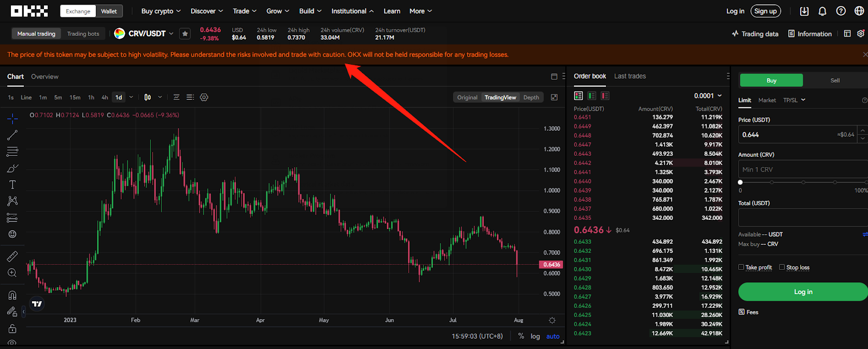Screen dimensions: 868x349
Task: Expand chart to fullscreen
Action: (554, 97)
